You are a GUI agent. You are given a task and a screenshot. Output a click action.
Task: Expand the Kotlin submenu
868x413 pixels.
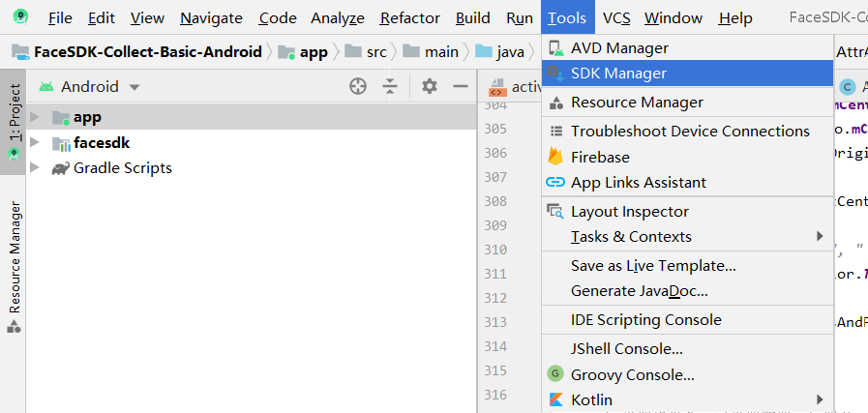pyautogui.click(x=687, y=399)
